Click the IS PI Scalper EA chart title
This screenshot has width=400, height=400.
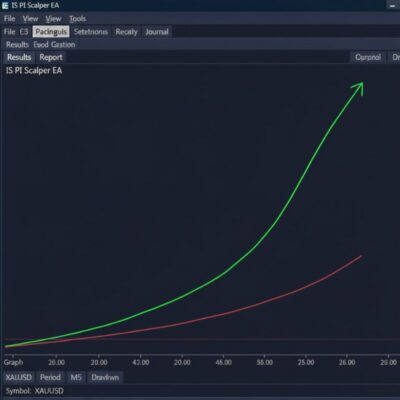(34, 70)
